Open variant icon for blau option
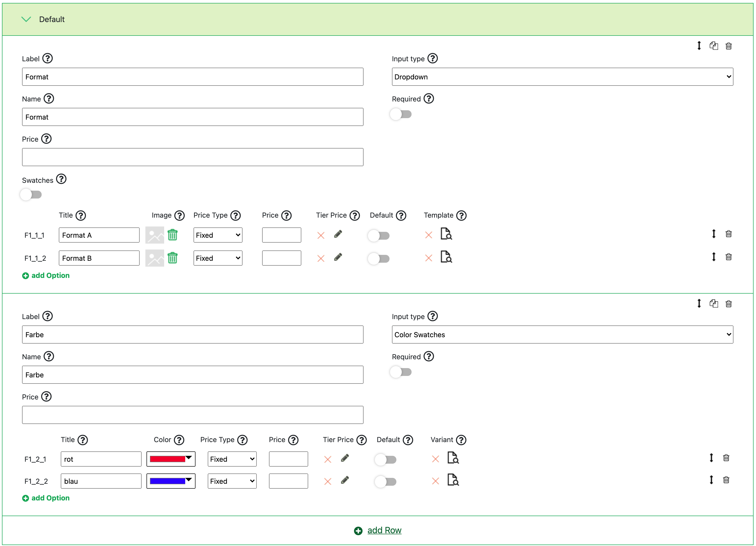The image size is (756, 546). coord(453,480)
